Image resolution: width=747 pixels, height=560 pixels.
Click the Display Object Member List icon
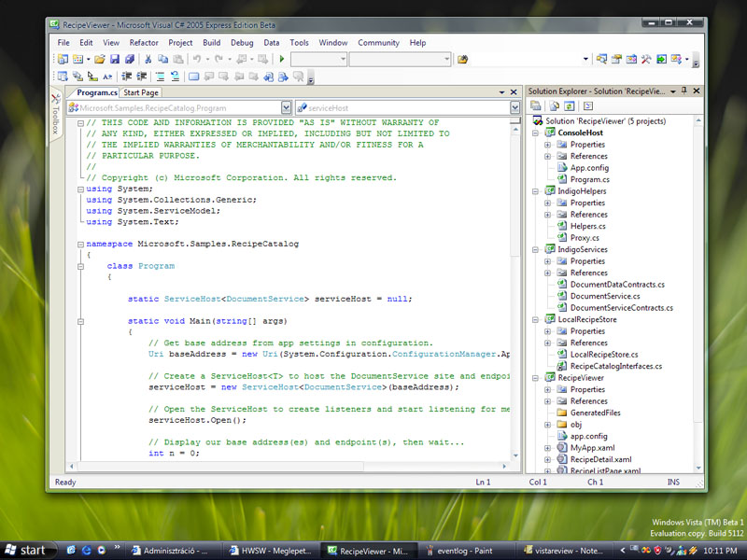[x=63, y=77]
